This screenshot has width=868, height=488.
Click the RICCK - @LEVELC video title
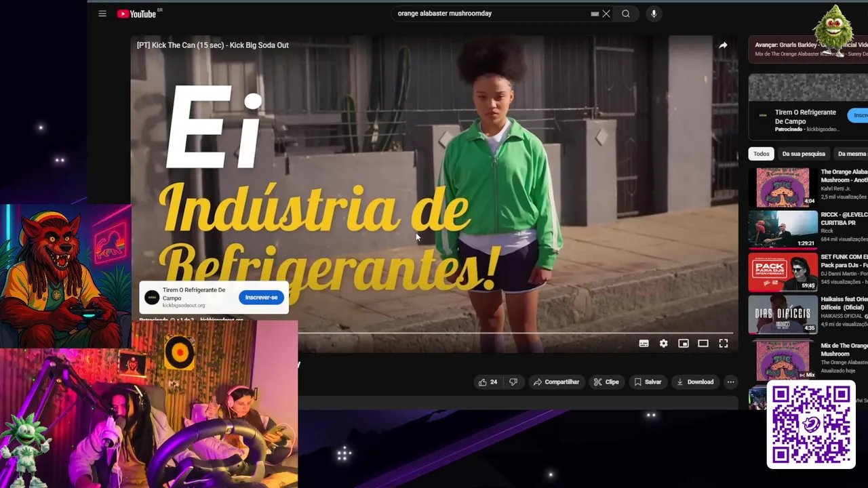pos(844,218)
